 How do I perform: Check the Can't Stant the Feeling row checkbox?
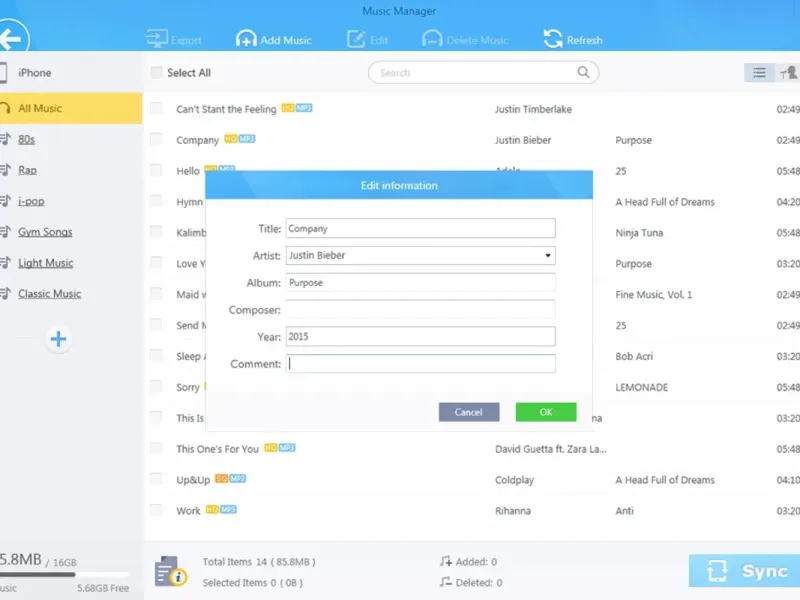tap(156, 108)
